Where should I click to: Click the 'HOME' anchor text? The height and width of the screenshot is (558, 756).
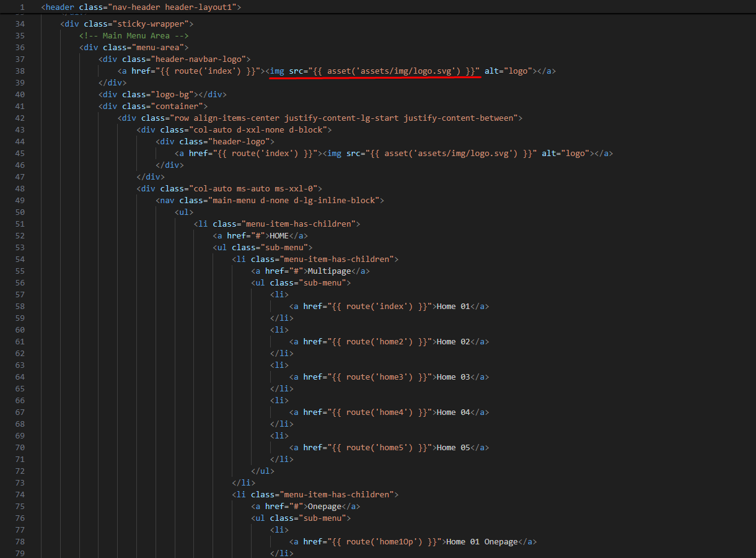click(279, 235)
